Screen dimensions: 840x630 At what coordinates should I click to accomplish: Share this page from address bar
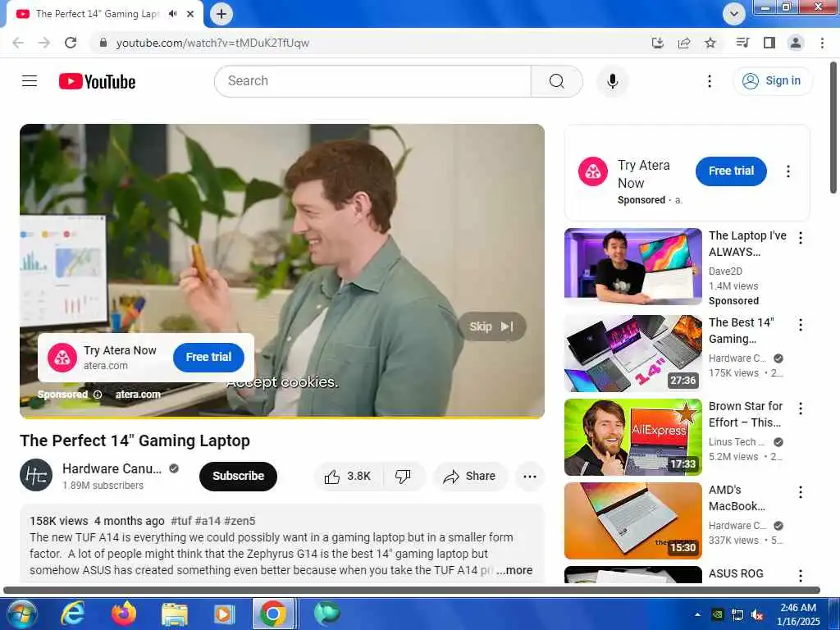[x=684, y=43]
